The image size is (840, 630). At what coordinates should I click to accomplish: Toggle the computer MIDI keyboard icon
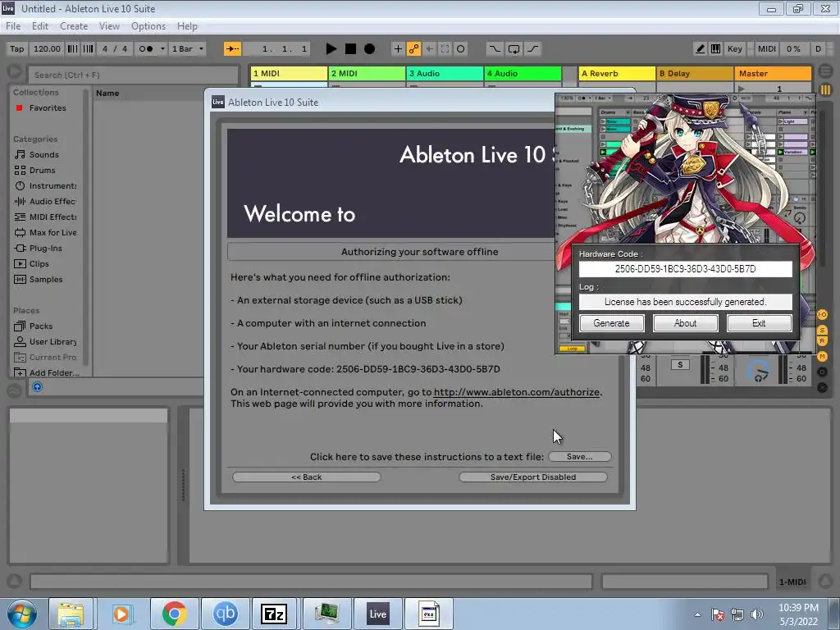715,48
